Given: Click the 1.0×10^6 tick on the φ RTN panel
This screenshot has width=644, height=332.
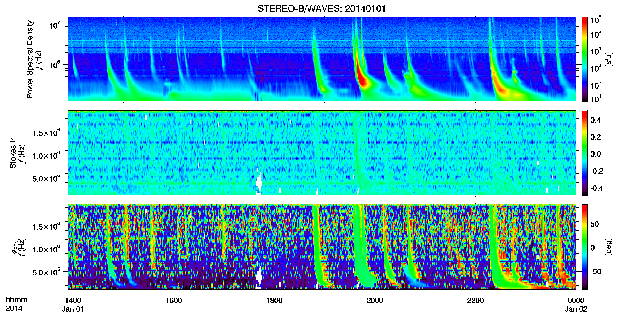Looking at the screenshot, I should (46, 249).
